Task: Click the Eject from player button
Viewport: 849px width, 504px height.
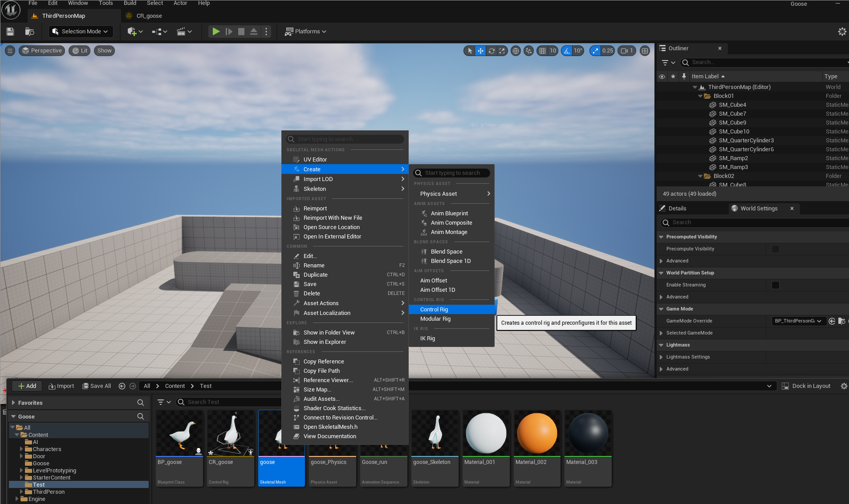Action: click(254, 32)
